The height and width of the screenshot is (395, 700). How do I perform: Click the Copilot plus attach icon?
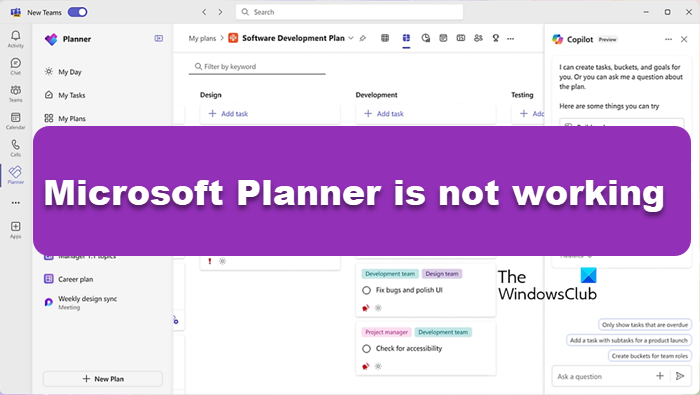pyautogui.click(x=660, y=376)
